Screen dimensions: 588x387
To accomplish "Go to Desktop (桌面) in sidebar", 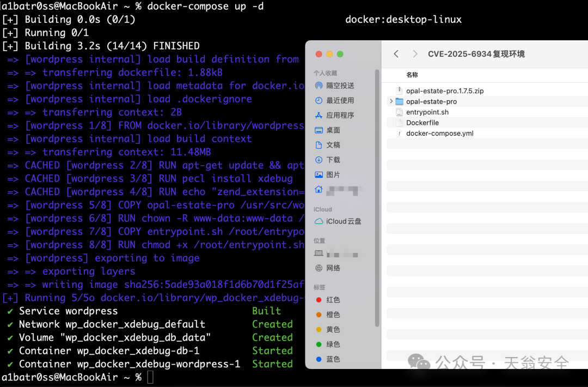I will point(328,130).
